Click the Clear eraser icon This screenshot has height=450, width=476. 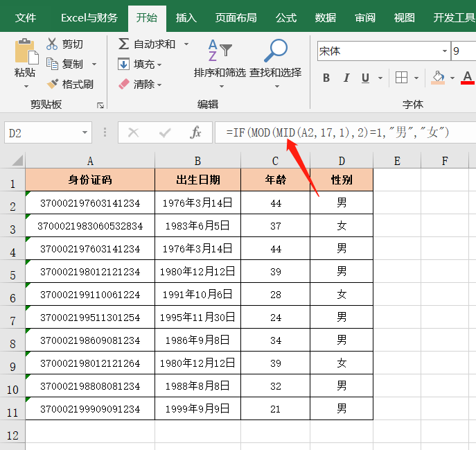[x=124, y=84]
